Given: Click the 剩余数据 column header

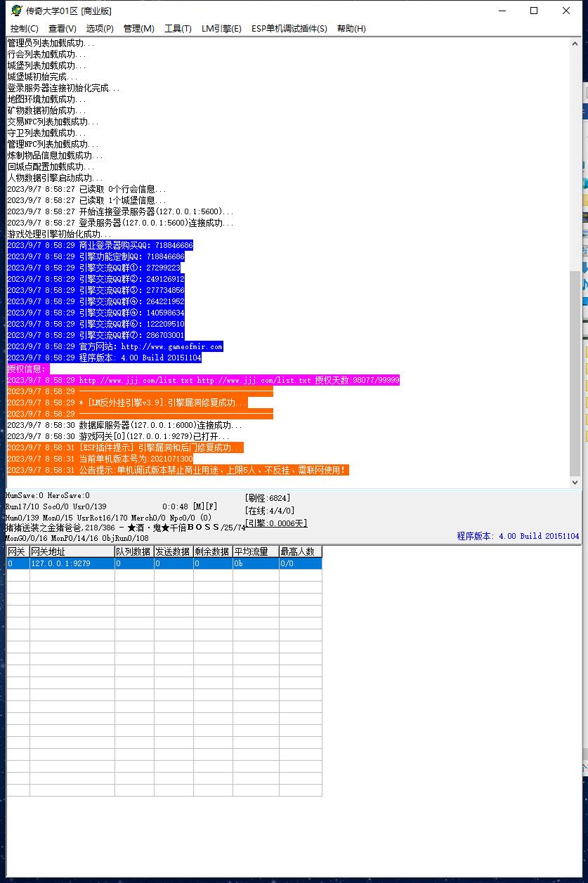Looking at the screenshot, I should (x=213, y=552).
